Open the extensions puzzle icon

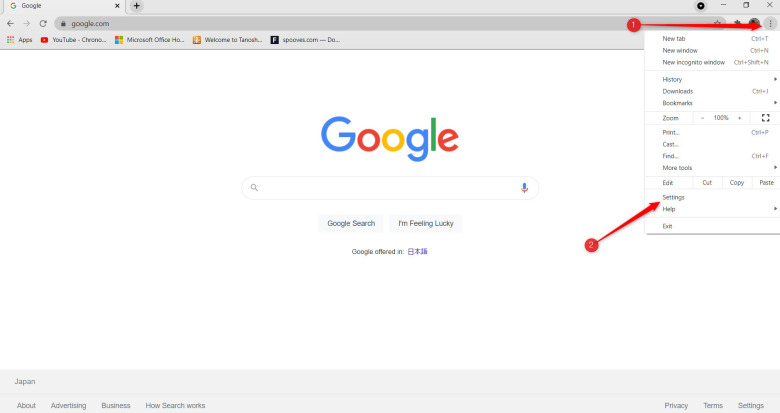click(x=738, y=23)
